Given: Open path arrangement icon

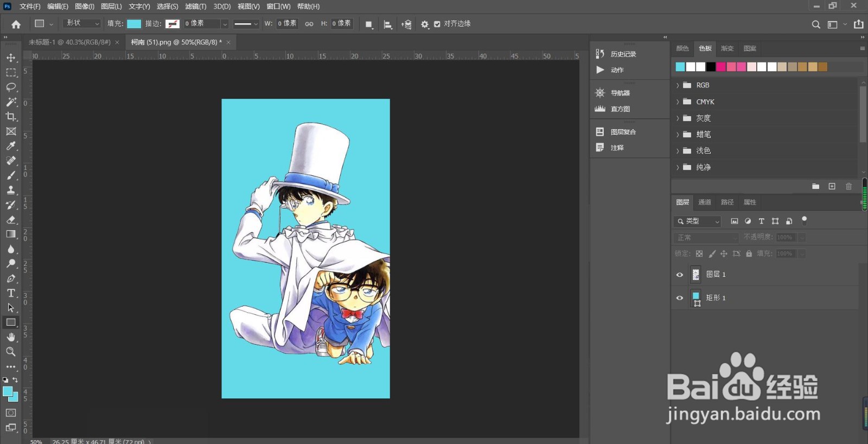Looking at the screenshot, I should tap(406, 24).
